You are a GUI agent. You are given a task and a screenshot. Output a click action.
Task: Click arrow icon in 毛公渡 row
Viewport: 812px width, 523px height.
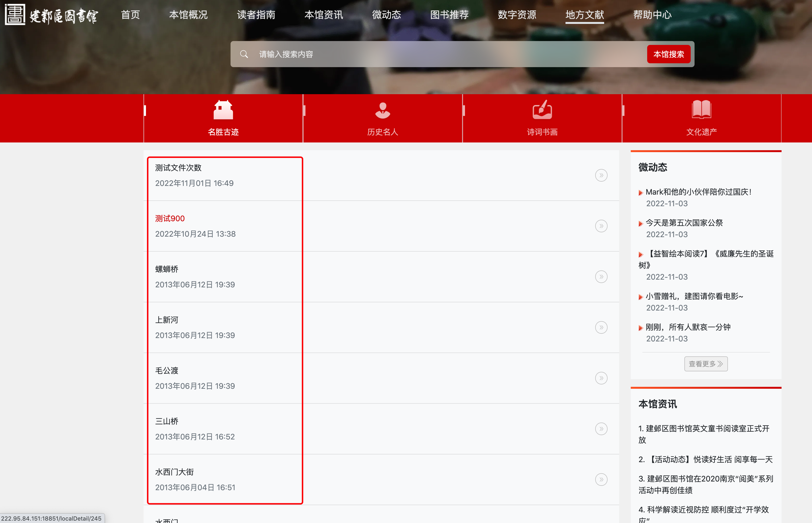pos(601,378)
